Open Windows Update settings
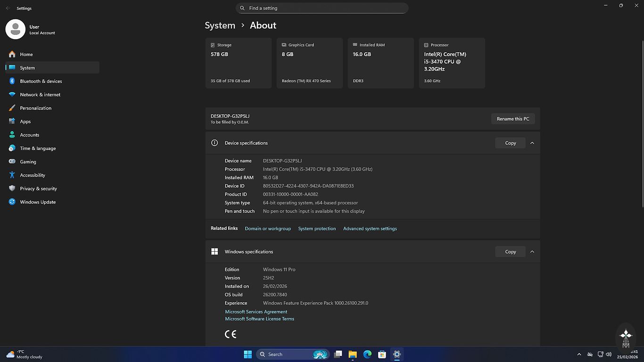This screenshot has width=644, height=362. tap(38, 202)
